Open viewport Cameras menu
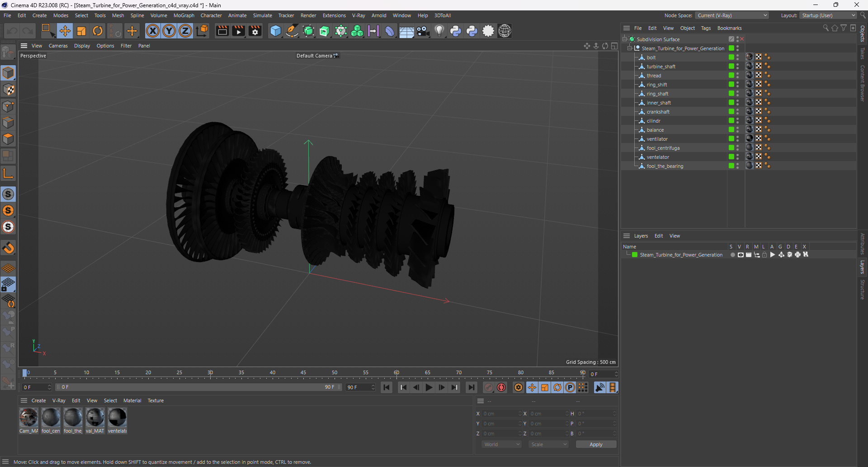 58,46
